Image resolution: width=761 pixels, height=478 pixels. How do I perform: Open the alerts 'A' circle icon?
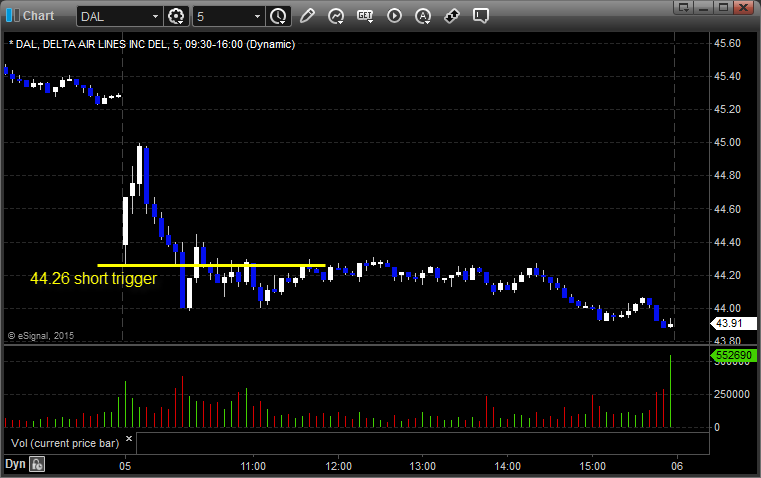pyautogui.click(x=423, y=16)
